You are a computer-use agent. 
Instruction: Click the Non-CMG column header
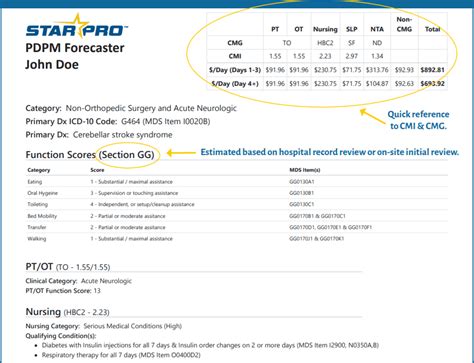[404, 24]
